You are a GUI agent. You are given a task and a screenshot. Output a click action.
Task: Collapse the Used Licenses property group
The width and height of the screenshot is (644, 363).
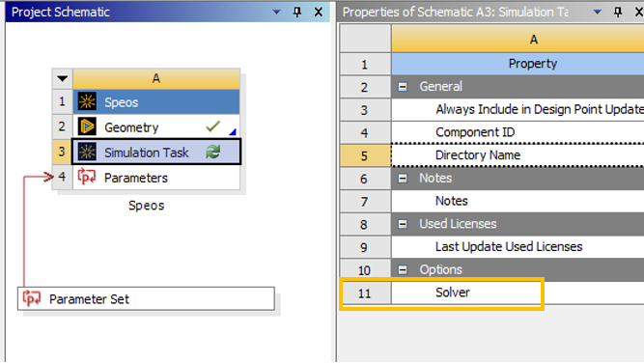[x=403, y=224]
